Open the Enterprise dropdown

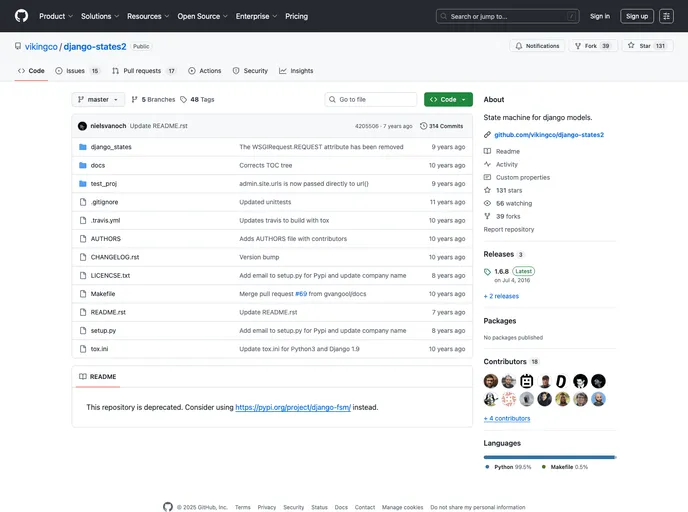pyautogui.click(x=256, y=16)
